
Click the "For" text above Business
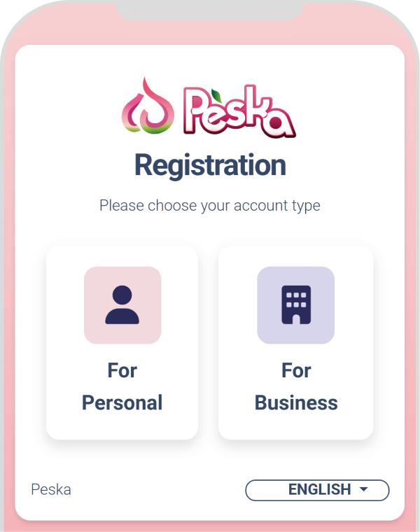coord(296,370)
